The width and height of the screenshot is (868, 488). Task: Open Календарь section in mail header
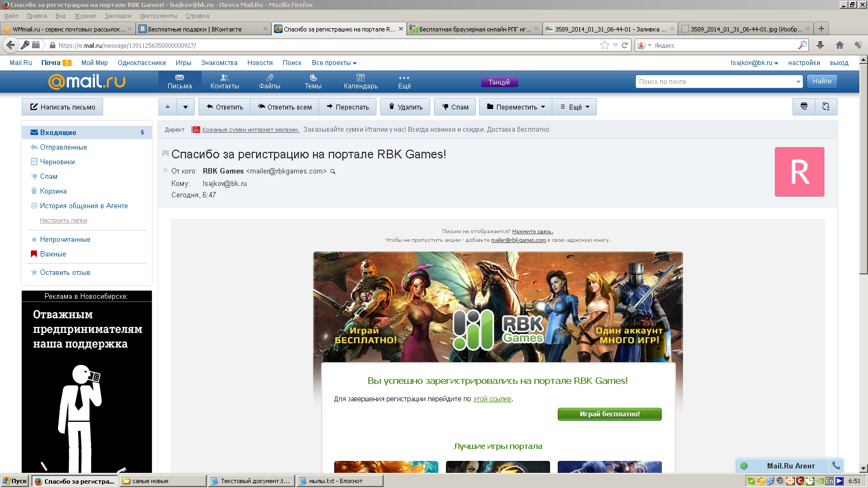tap(361, 82)
